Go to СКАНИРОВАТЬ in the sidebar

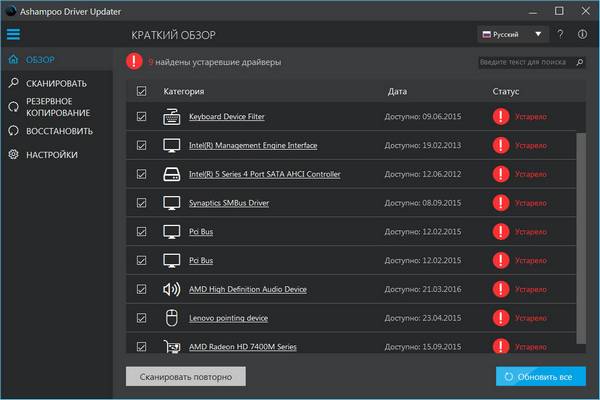point(55,83)
